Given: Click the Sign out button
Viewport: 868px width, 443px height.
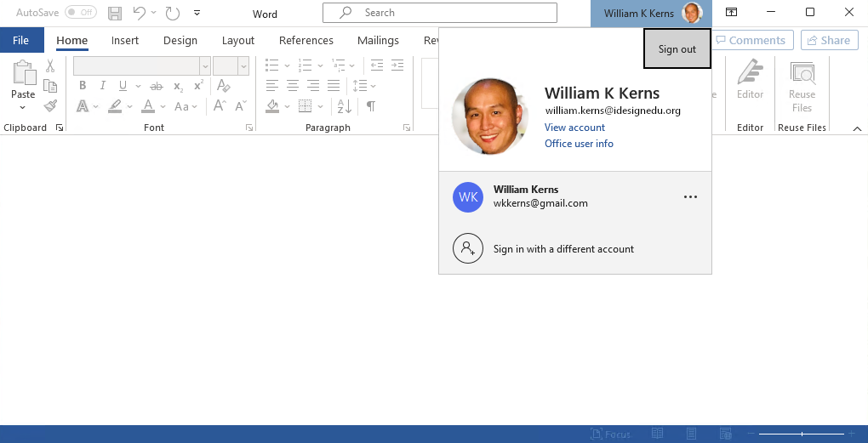Looking at the screenshot, I should click(677, 48).
